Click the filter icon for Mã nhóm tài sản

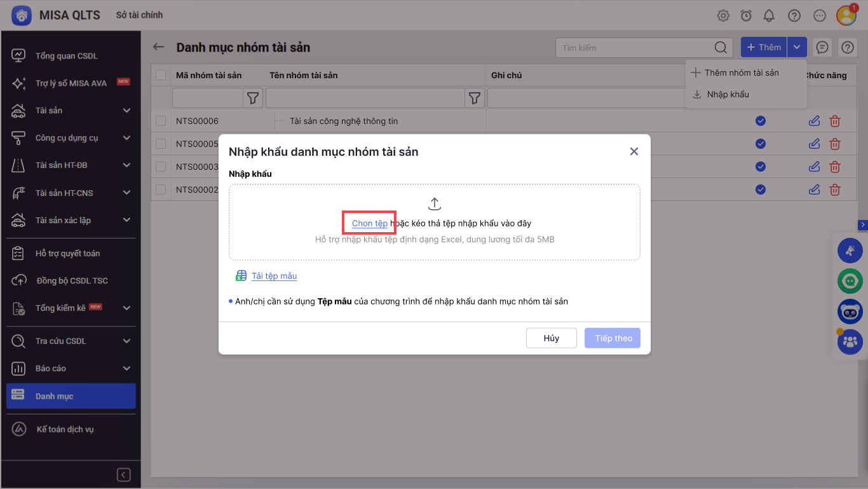[x=253, y=98]
